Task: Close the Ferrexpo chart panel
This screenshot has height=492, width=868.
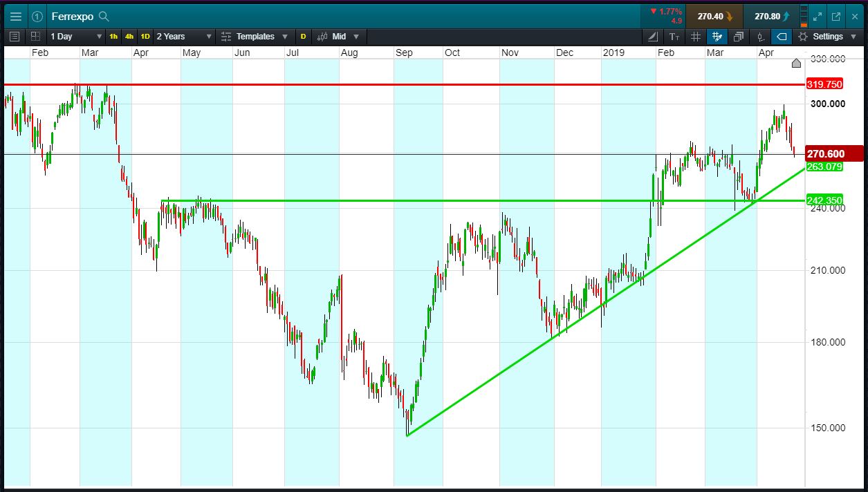Action: pyautogui.click(x=853, y=17)
